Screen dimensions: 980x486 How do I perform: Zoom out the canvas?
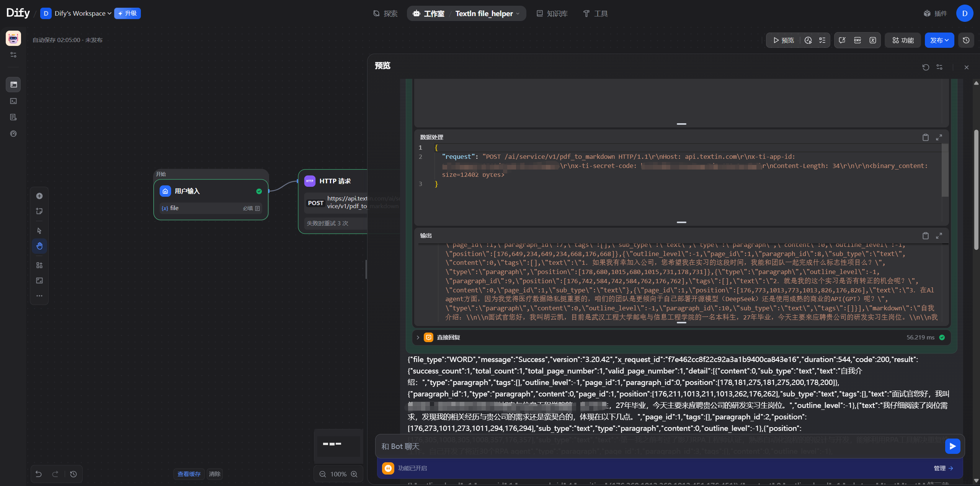323,474
